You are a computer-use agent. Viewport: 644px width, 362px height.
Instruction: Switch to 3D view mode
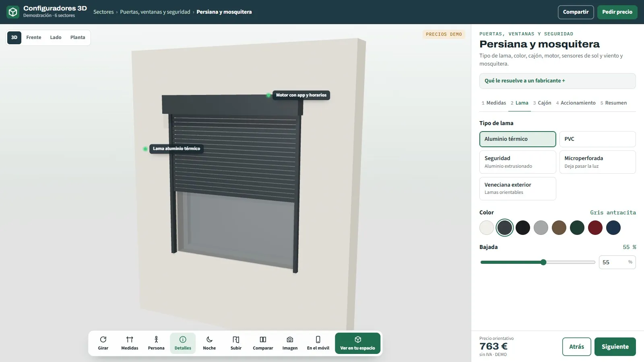(x=14, y=37)
